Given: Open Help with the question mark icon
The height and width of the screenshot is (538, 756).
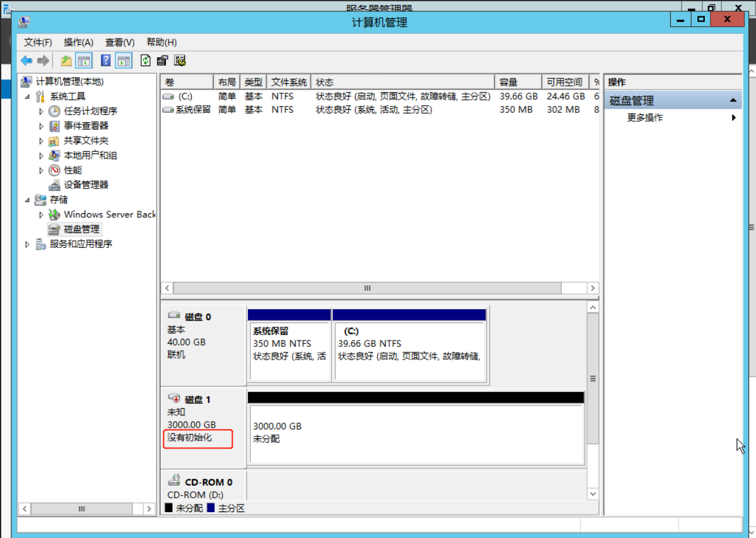Looking at the screenshot, I should [105, 61].
